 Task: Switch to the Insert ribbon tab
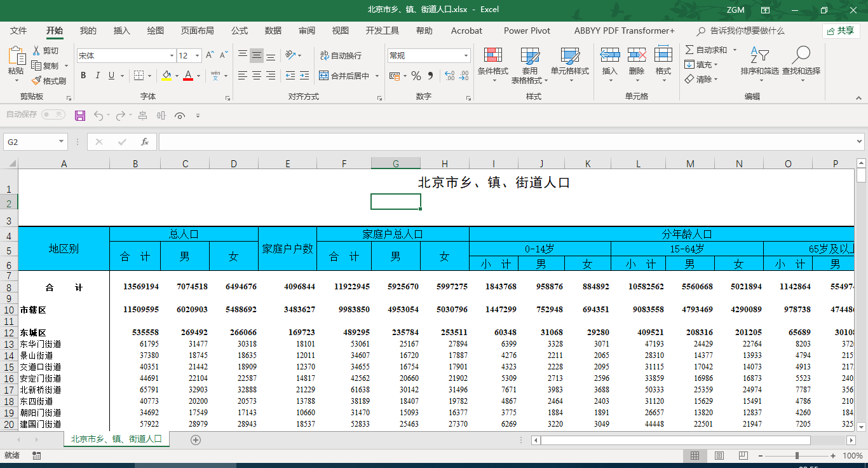click(121, 31)
